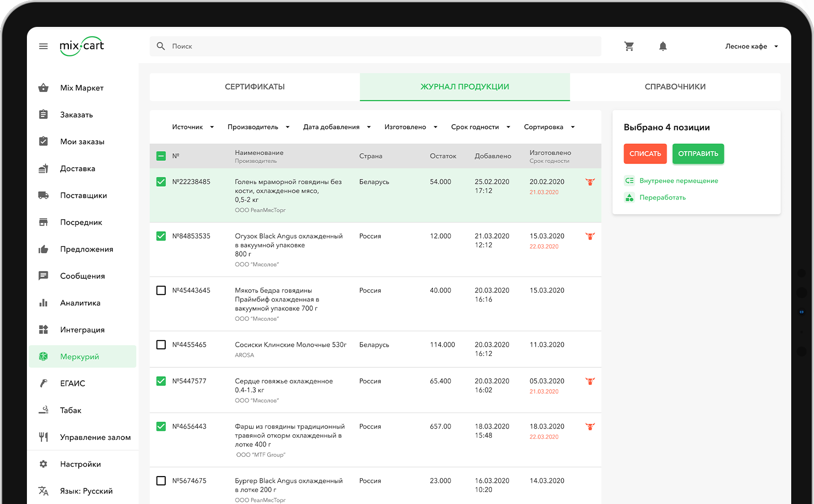Click product name Сосиски Клинские Молочные 530г
Viewport: 814px width, 504px height.
[x=290, y=345]
